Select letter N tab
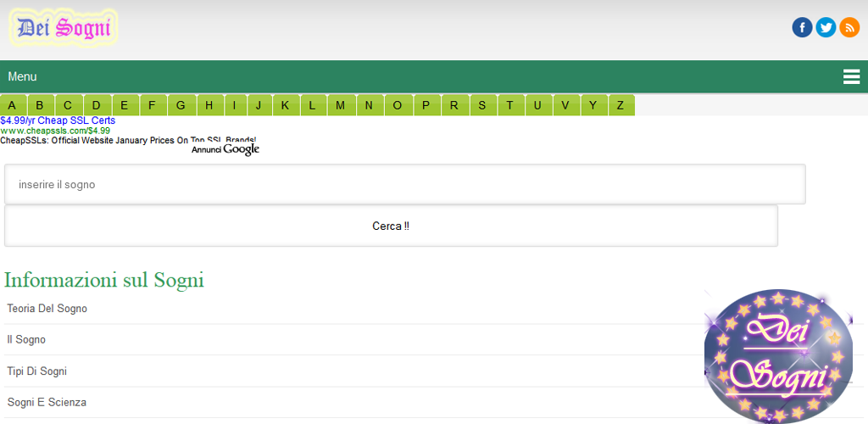Screen dimensions: 868x424 370,105
